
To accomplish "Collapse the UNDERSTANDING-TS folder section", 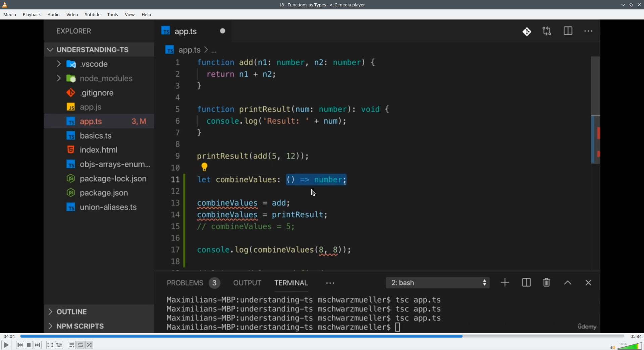I will (99, 50).
